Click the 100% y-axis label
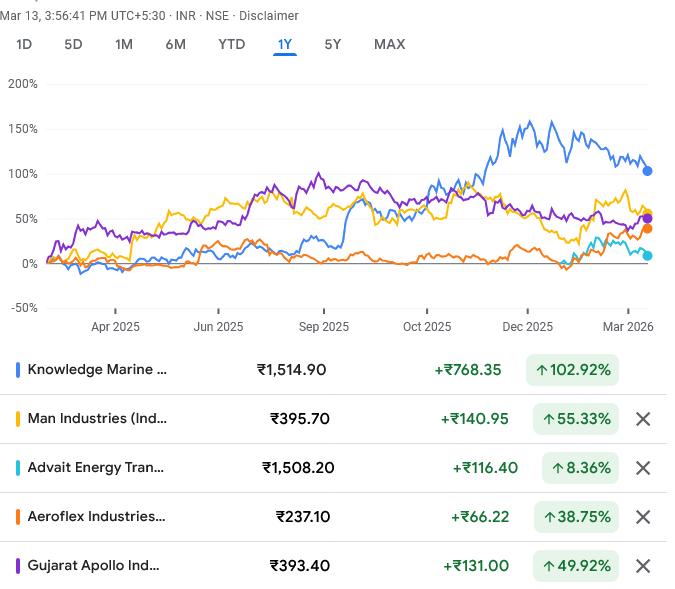Viewport: 675px width, 589px height. coord(23,174)
